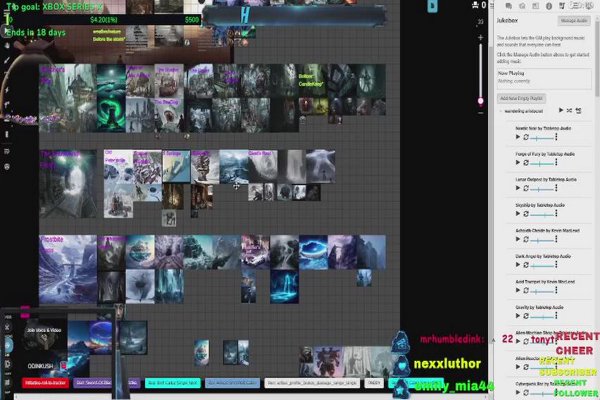
Task: Play the Lunar Outpost track
Action: 518,188
